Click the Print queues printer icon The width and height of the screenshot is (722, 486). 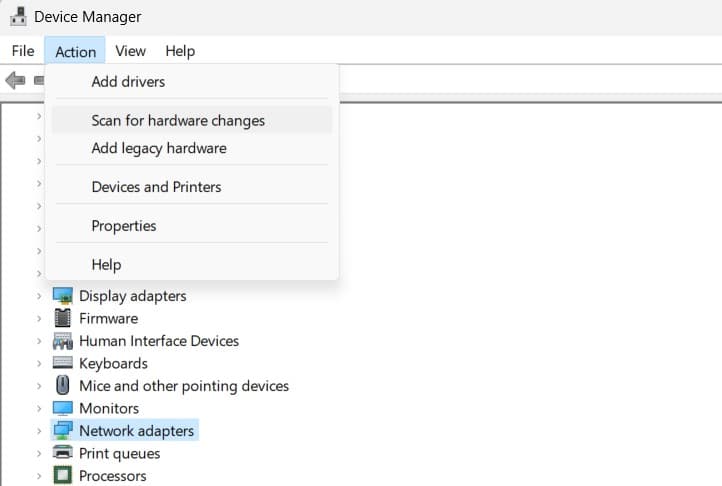point(63,453)
